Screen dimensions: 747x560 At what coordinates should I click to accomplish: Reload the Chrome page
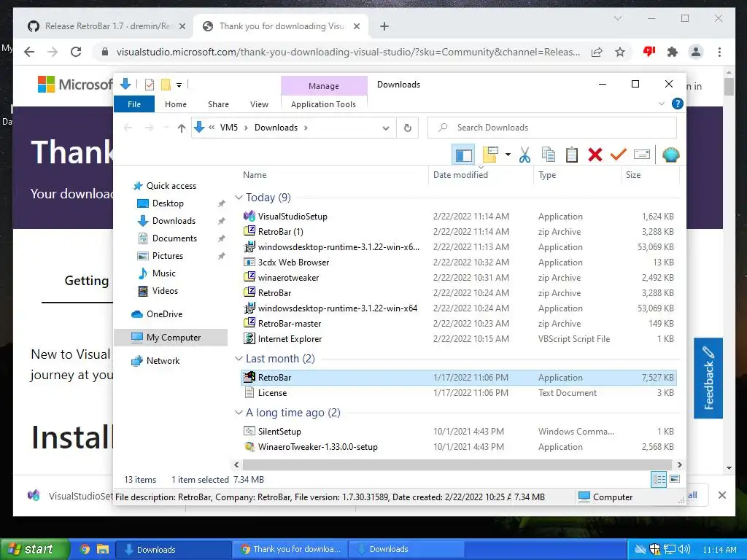[76, 52]
